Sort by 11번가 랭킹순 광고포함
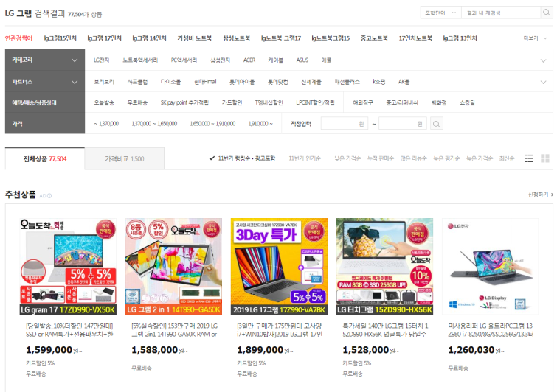 tap(242, 158)
